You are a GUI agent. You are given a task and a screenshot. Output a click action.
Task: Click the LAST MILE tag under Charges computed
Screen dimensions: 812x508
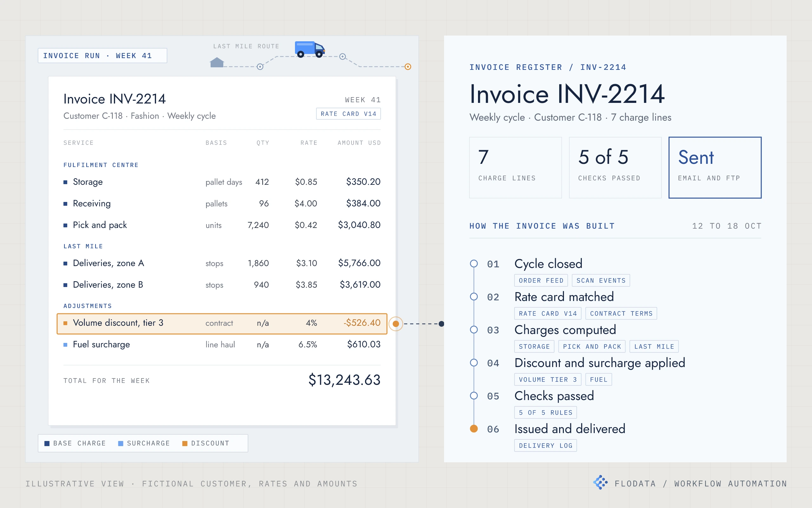[654, 346]
